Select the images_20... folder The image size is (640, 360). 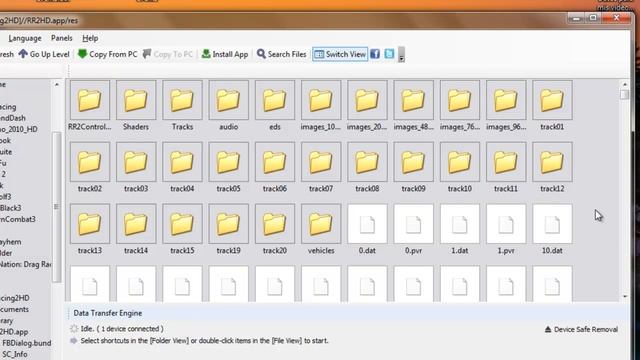pos(367,100)
